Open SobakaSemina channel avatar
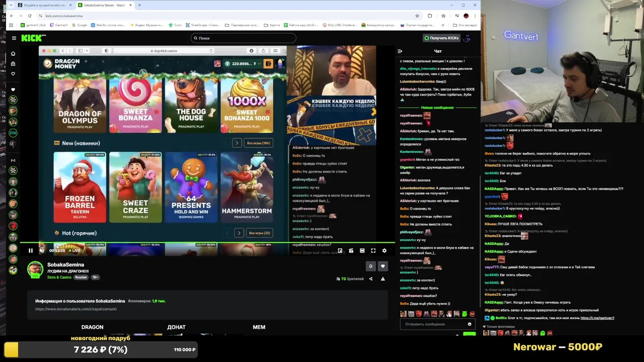Screen dimensions: 644x362 [35, 269]
